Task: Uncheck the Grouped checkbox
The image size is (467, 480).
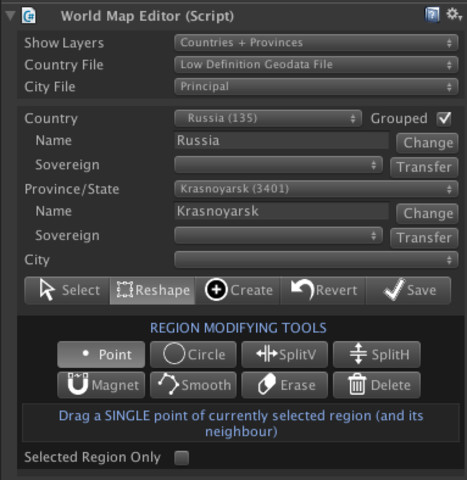Action: pos(444,118)
